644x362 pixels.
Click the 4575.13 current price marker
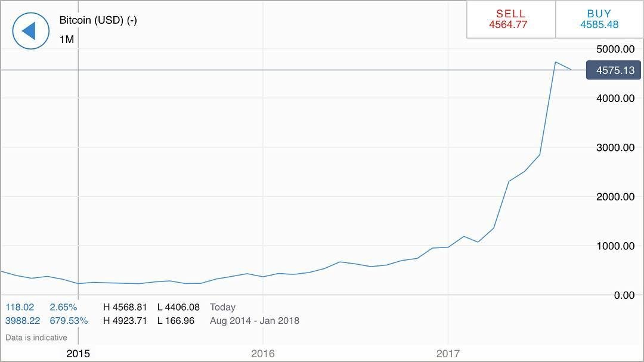pos(613,70)
